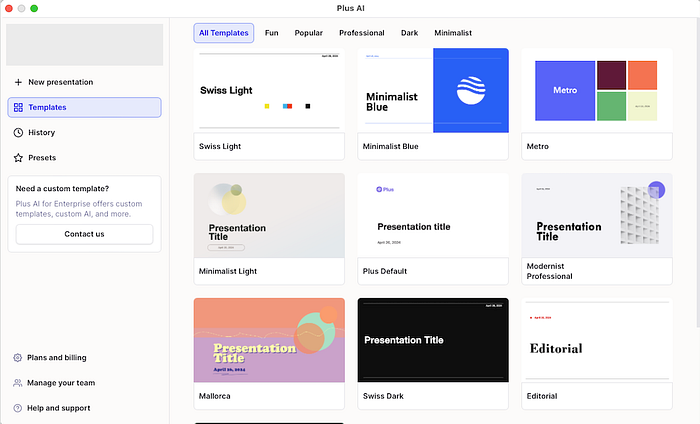Click the Metro caption text

(538, 146)
